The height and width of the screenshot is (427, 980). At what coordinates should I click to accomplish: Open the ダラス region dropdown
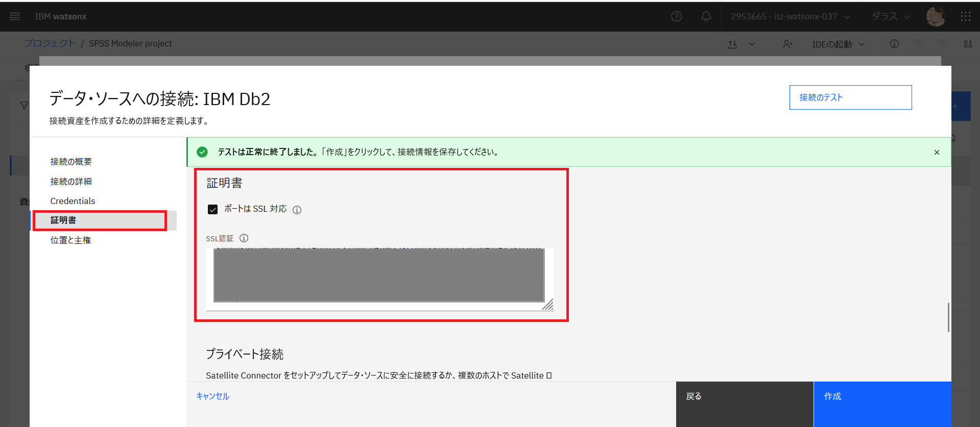click(891, 16)
